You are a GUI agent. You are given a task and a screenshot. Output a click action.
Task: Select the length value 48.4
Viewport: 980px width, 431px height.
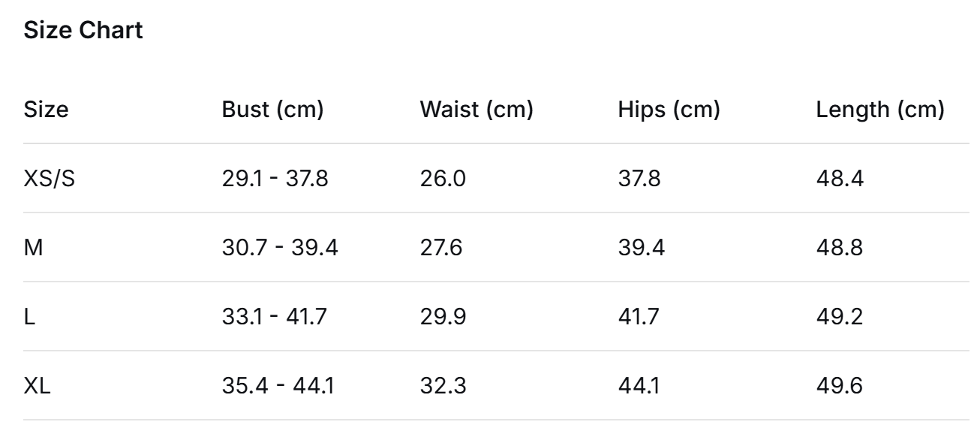point(840,179)
